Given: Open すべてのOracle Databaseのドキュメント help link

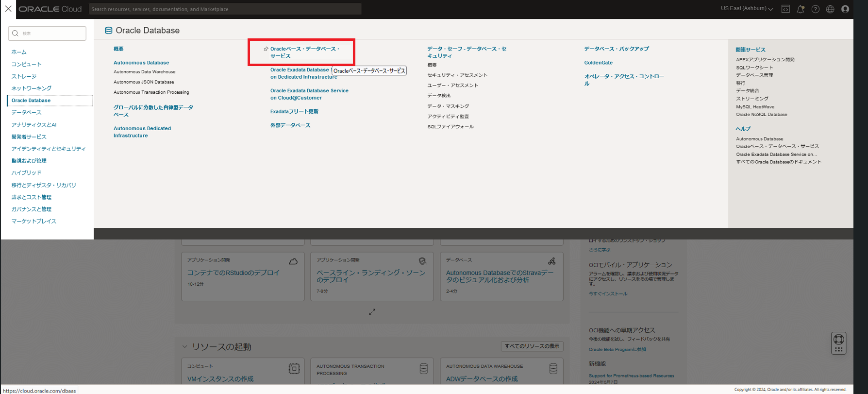Looking at the screenshot, I should (x=779, y=162).
